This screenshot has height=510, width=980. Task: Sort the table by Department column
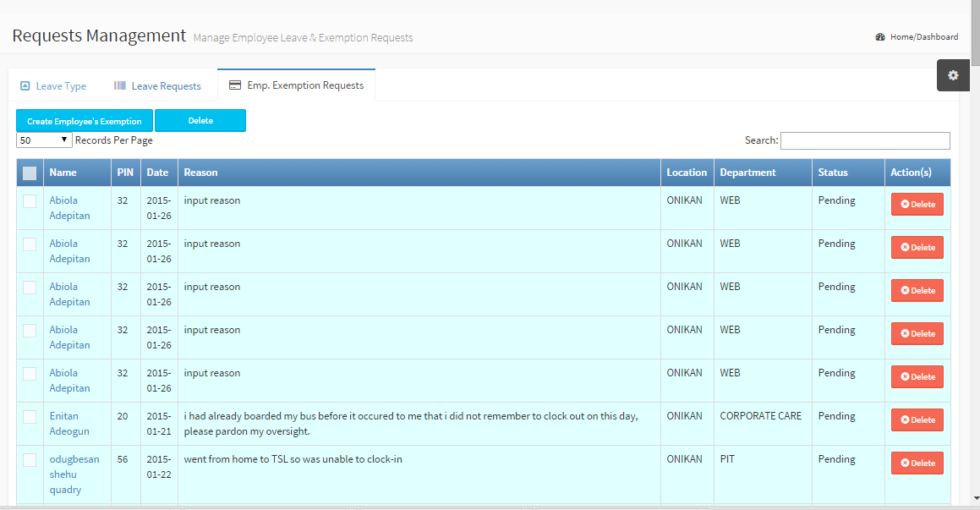click(747, 173)
